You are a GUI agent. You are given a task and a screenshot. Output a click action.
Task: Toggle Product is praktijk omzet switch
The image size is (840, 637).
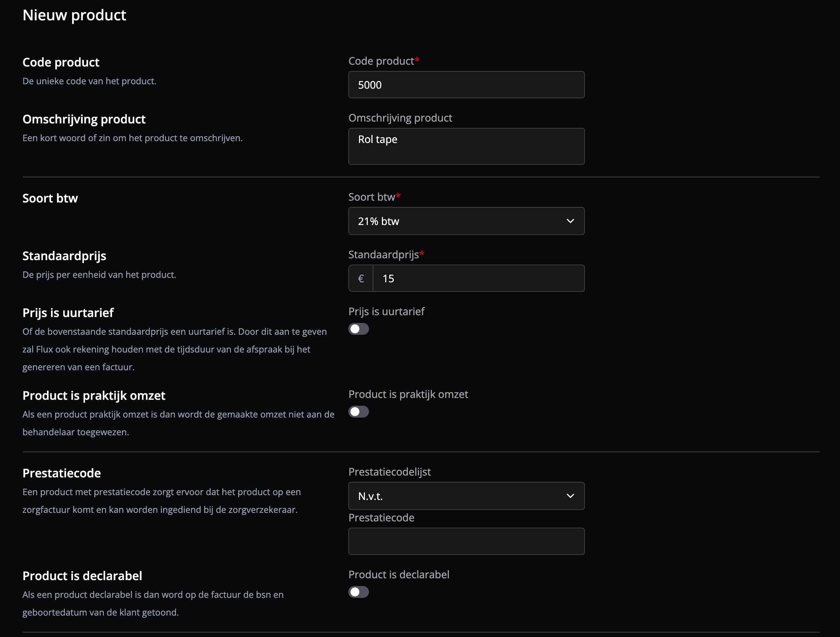(x=359, y=412)
